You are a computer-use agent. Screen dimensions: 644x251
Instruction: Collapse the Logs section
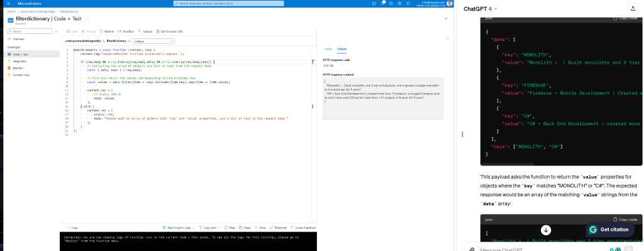[72, 228]
